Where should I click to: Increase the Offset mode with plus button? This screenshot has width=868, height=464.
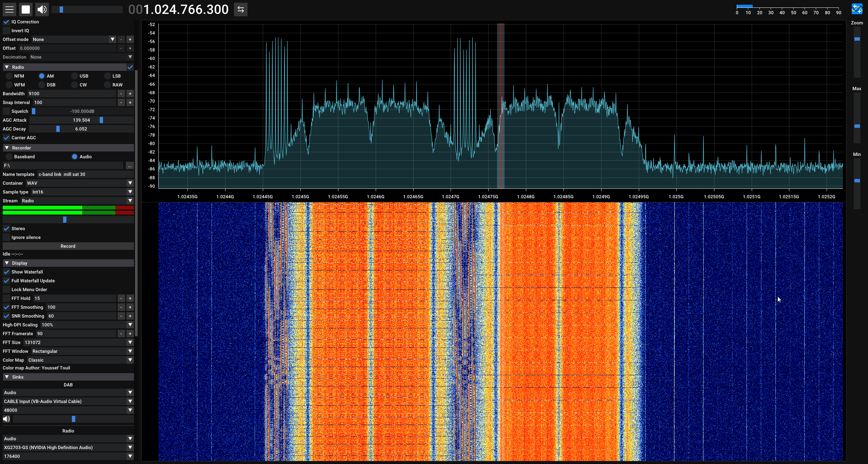(130, 39)
